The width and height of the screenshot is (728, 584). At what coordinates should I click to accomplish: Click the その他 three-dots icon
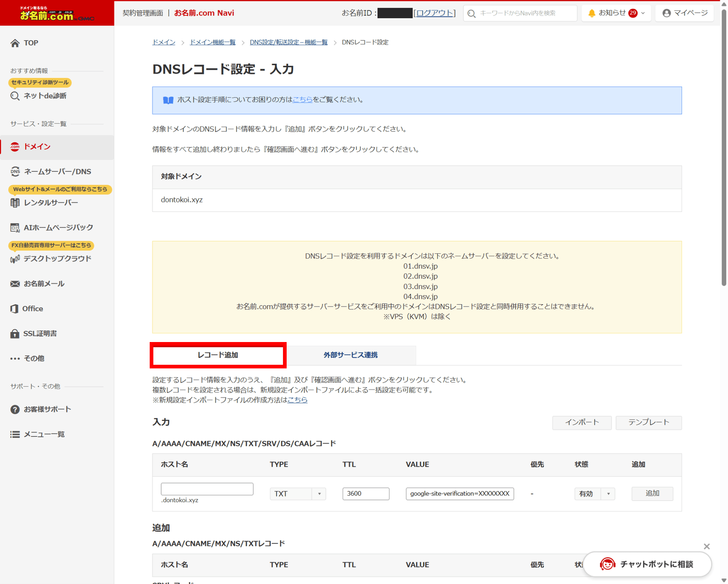15,358
